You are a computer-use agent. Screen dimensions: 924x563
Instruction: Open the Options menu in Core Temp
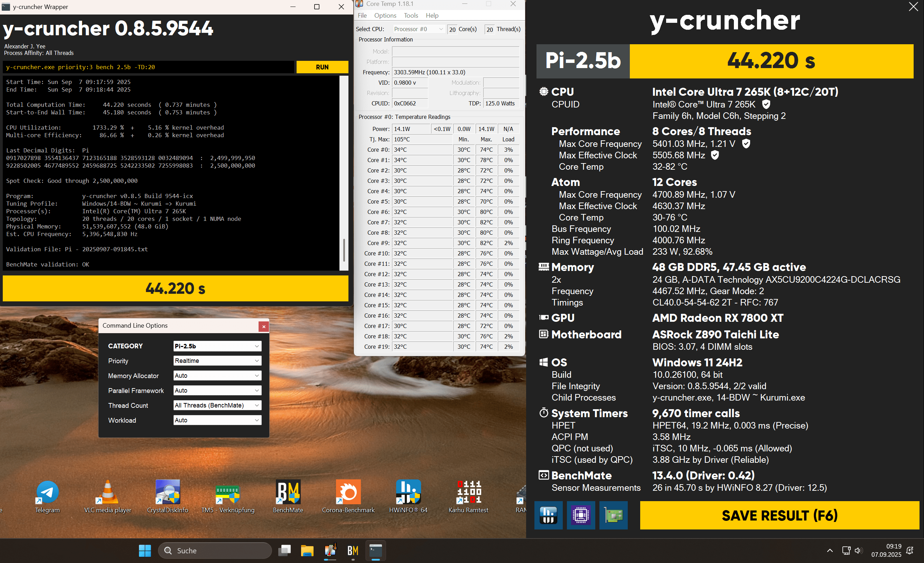coord(385,15)
